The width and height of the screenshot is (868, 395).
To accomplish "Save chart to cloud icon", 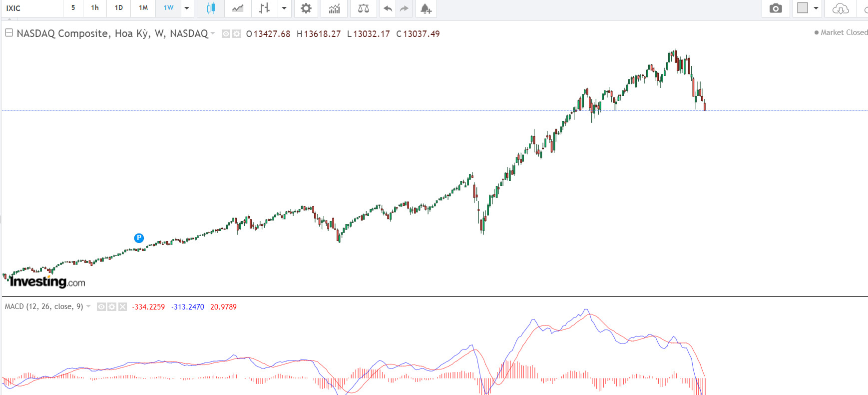I will point(841,8).
